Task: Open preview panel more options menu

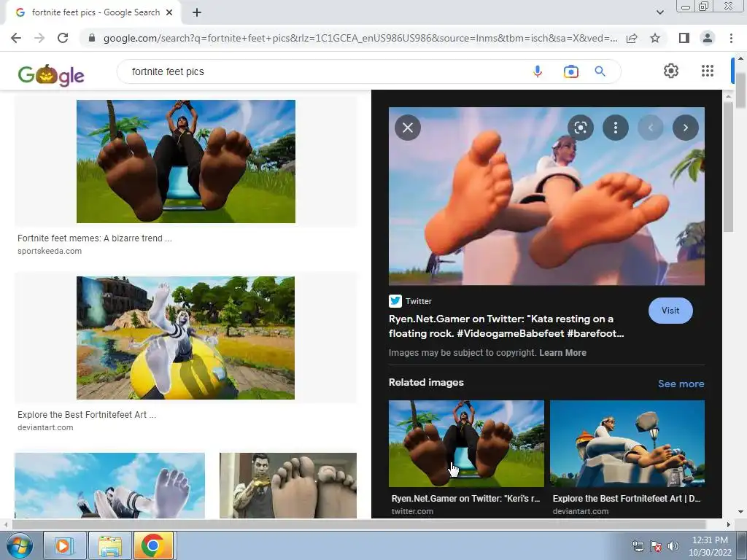Action: pyautogui.click(x=616, y=128)
